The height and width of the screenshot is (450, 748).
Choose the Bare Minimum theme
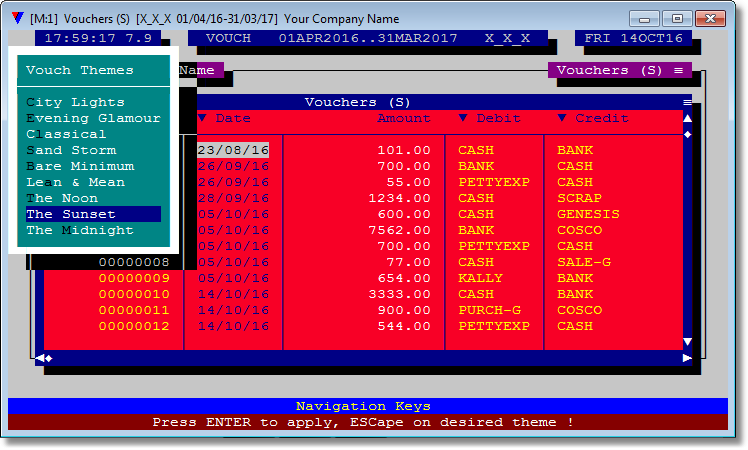[80, 166]
